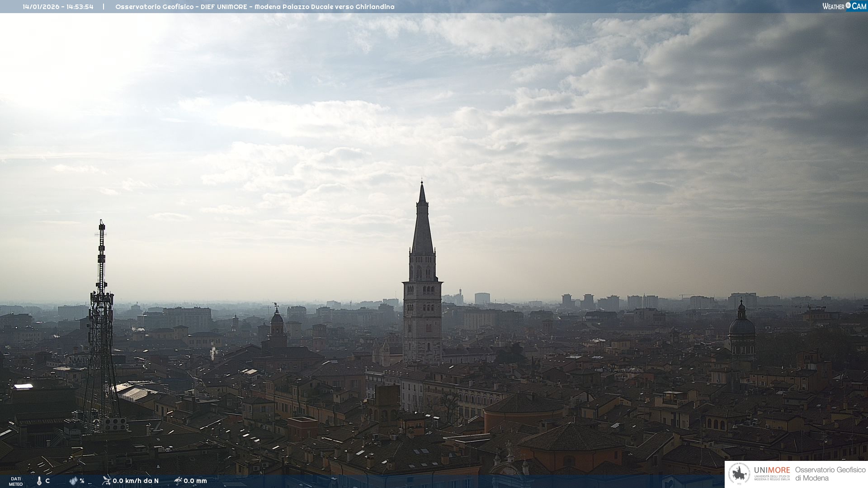The image size is (868, 488).
Task: Click the UNIMORE university seal emblem
Action: pos(739,474)
